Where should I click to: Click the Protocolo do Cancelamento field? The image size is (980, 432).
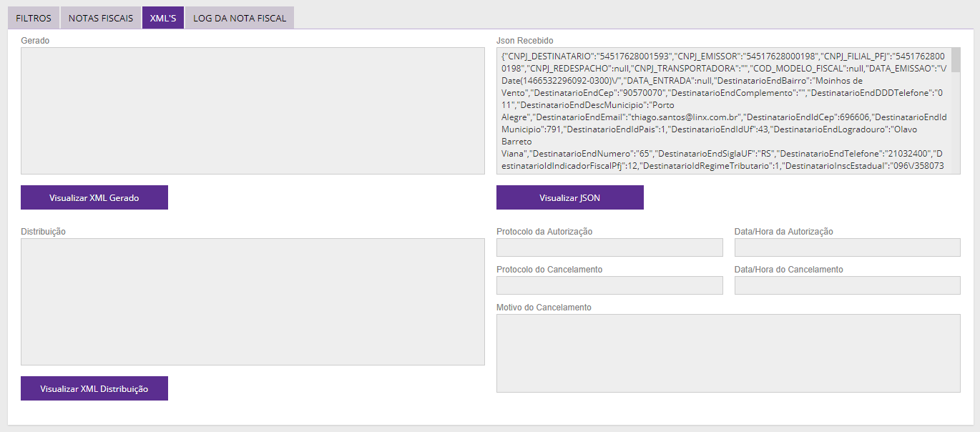point(609,285)
